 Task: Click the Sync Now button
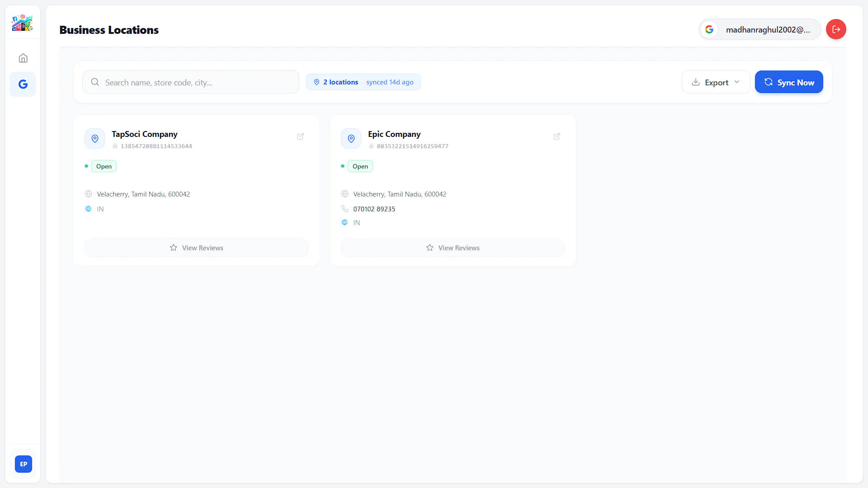tap(789, 82)
